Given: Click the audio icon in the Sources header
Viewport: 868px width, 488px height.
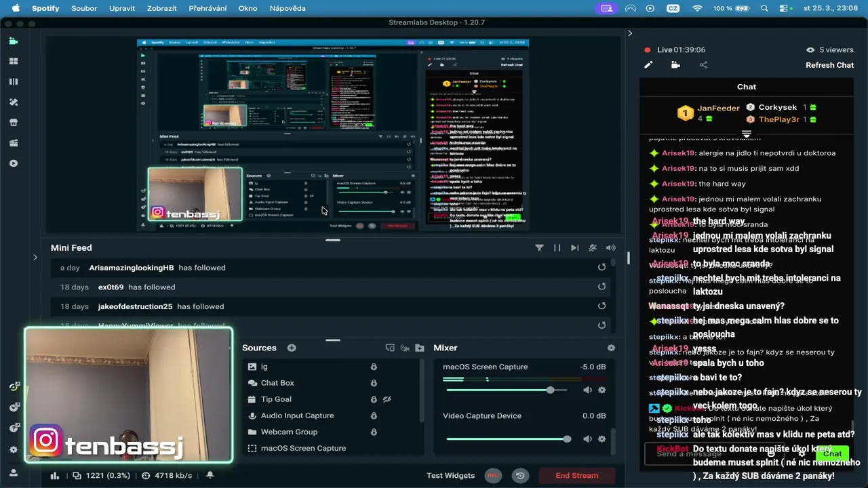Looking at the screenshot, I should (405, 348).
